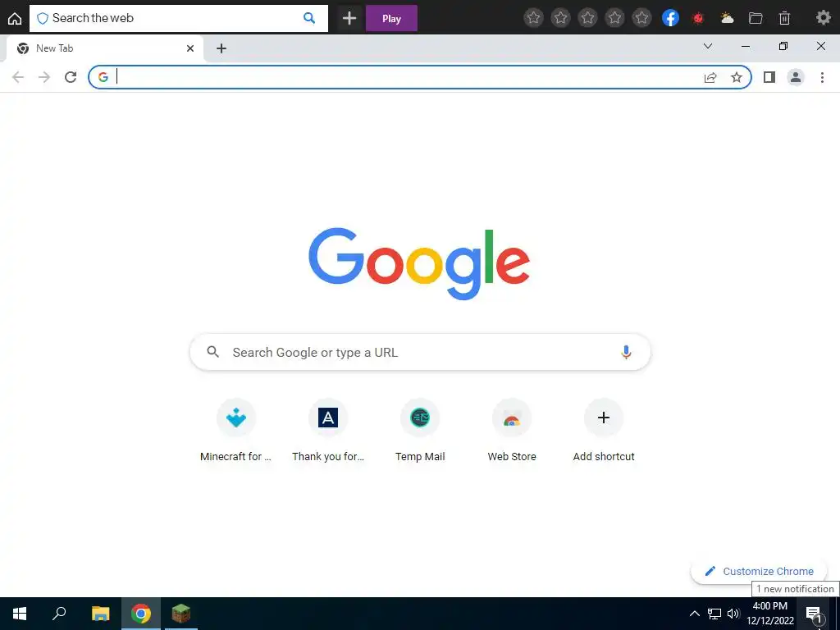Screen dimensions: 840x630
Task: Click the blue magnifier search icon
Action: pyautogui.click(x=309, y=18)
